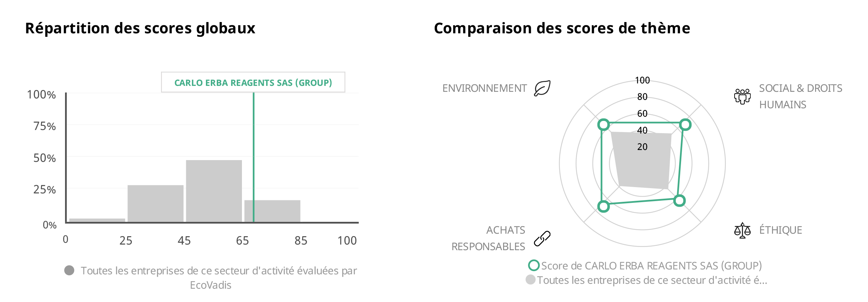Select the Achats Responsables radar data point

[x=603, y=206]
